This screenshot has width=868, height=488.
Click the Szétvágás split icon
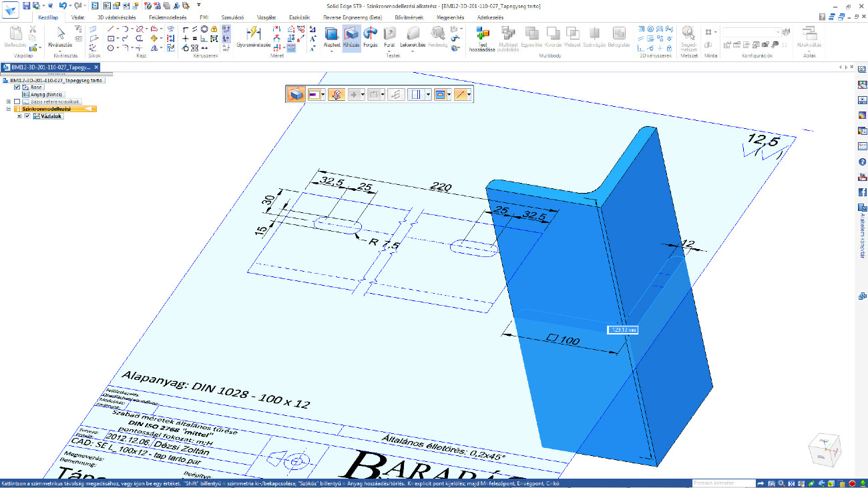[x=594, y=37]
